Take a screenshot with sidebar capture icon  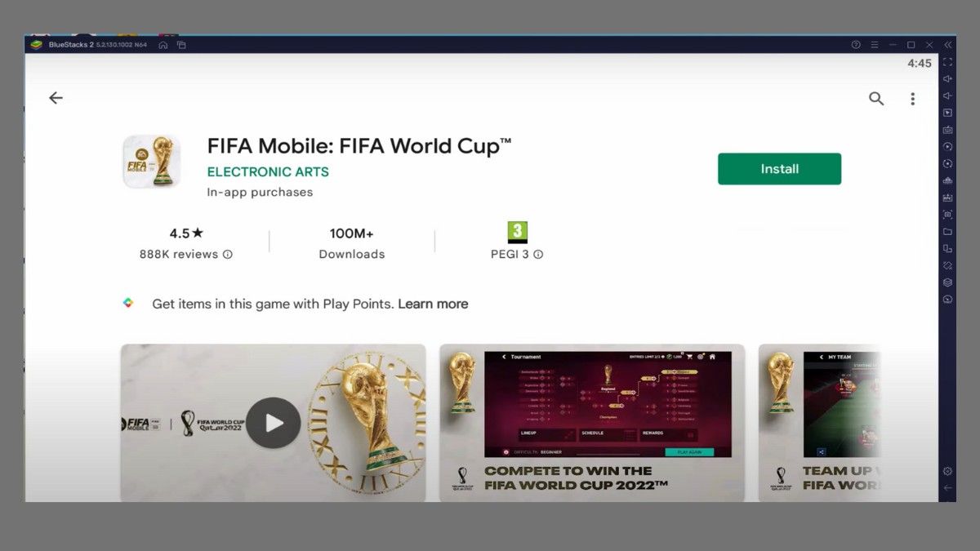coord(947,215)
